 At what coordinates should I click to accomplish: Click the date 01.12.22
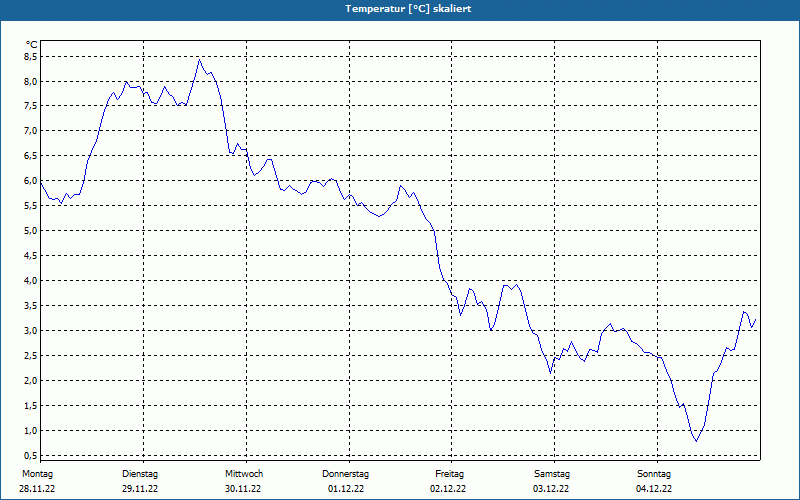coord(346,489)
